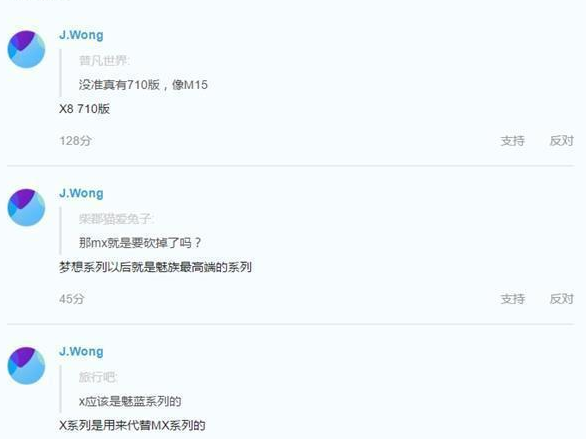Open quoted user 普凡世界
This screenshot has width=586, height=439.
(104, 61)
